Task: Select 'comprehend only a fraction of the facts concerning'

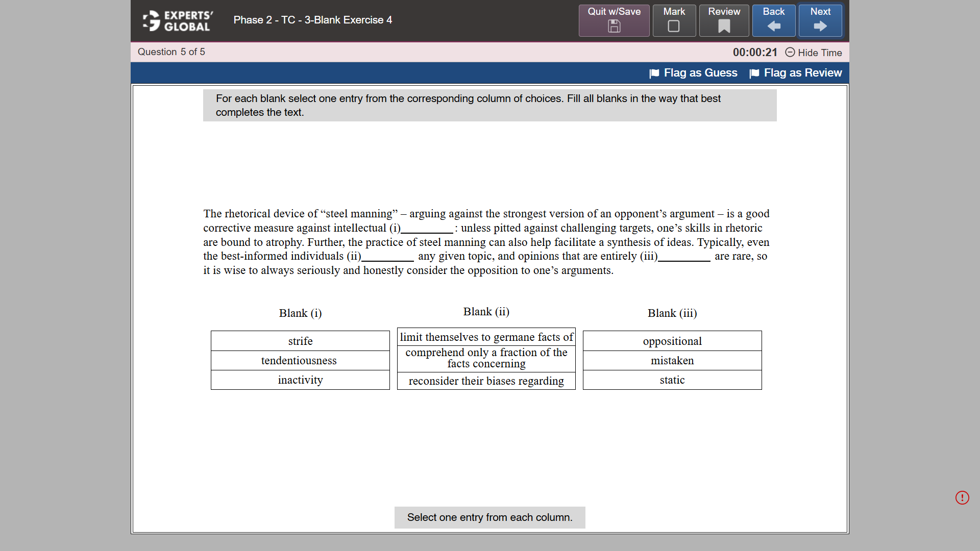Action: (x=486, y=358)
